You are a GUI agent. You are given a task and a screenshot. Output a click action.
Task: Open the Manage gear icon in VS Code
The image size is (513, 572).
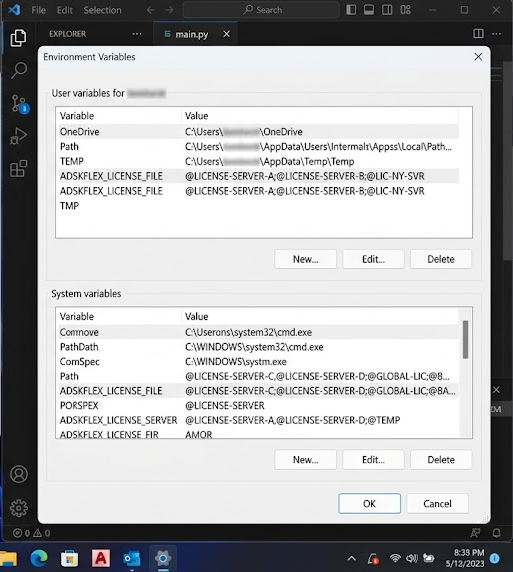point(19,508)
